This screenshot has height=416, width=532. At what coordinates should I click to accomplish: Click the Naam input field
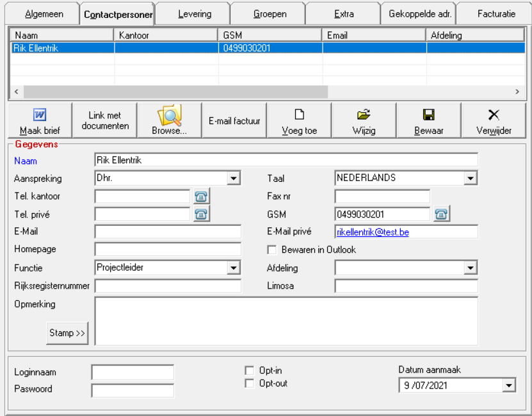286,160
